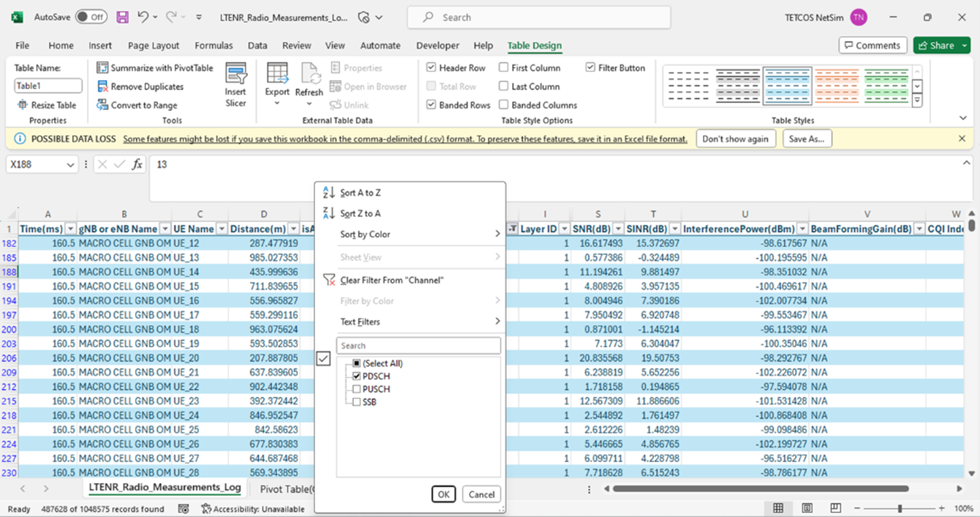
Task: Uncheck the Banded Rows option
Action: [x=431, y=105]
